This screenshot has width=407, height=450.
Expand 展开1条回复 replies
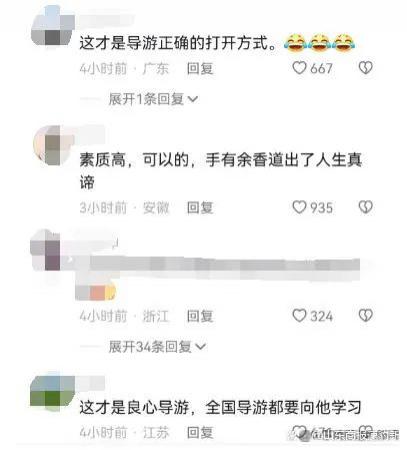click(153, 99)
